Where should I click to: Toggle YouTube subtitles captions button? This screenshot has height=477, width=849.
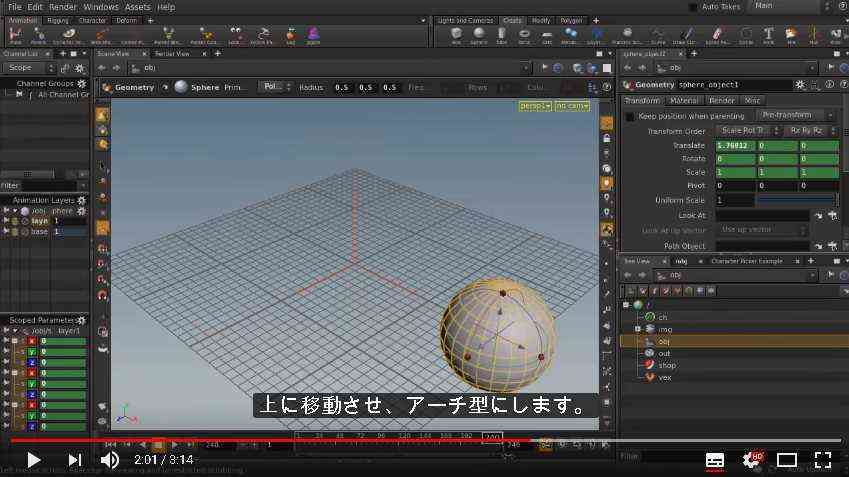click(715, 460)
